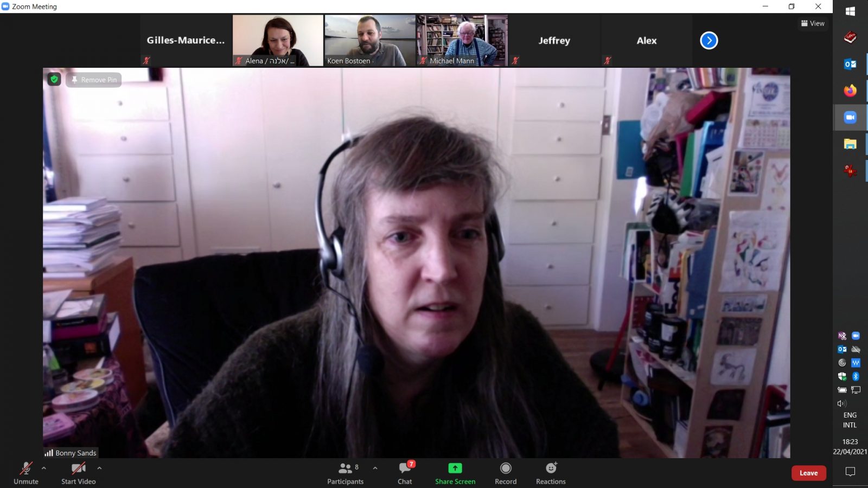868x488 pixels.
Task: Open the Participants list
Action: coord(345,472)
